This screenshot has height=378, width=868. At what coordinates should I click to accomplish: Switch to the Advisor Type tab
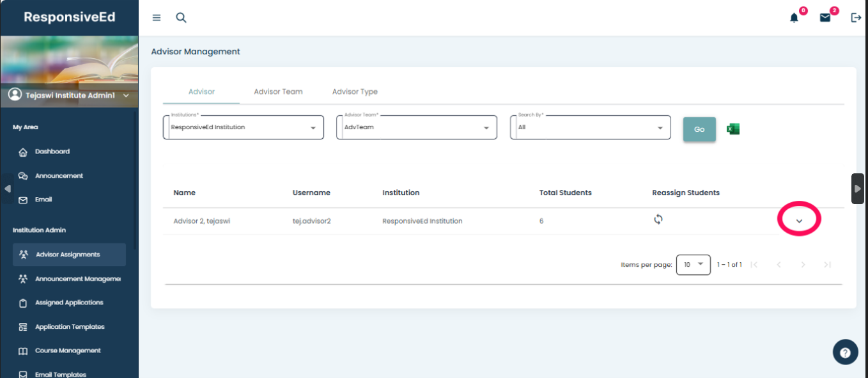click(x=355, y=91)
